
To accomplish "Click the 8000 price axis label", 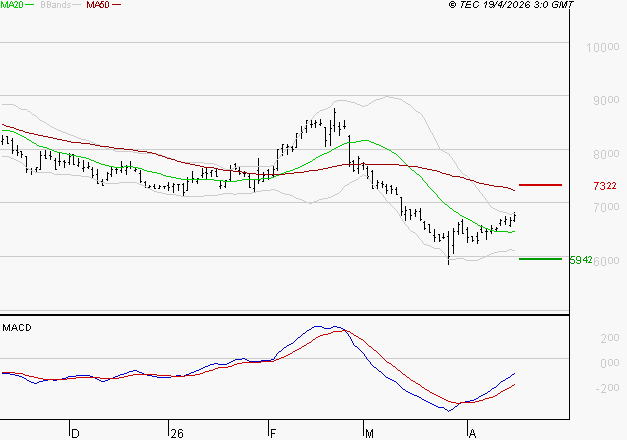I will pos(606,154).
